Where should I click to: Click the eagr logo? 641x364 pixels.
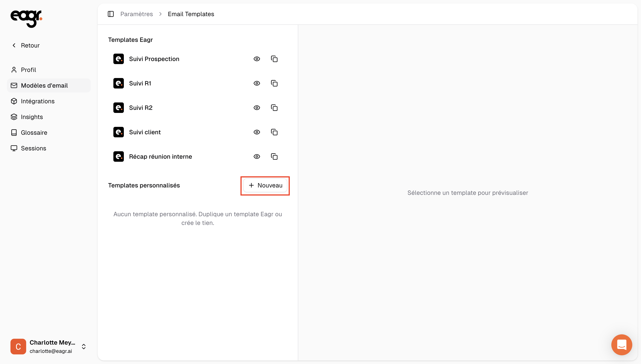[x=26, y=18]
